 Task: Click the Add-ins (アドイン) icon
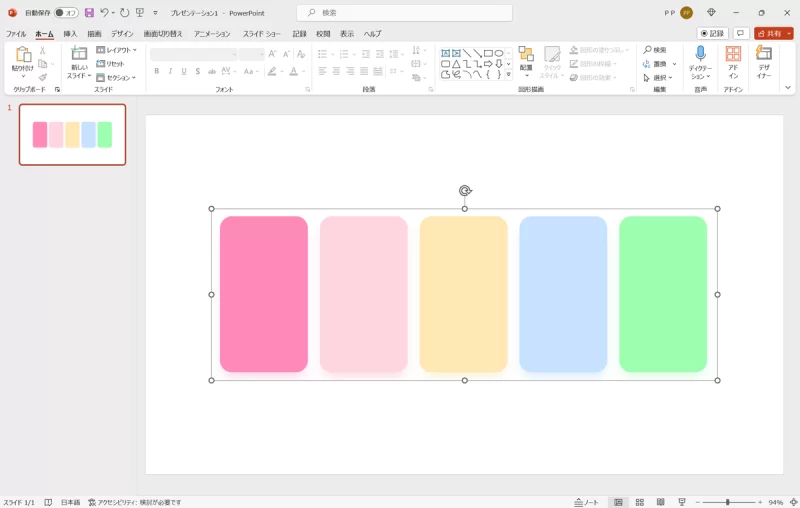point(733,54)
